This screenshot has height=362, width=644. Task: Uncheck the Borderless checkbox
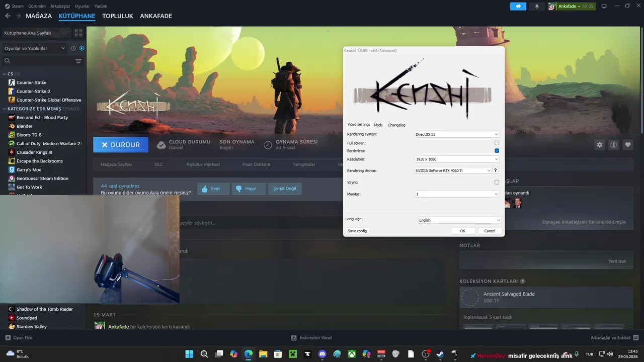click(497, 151)
